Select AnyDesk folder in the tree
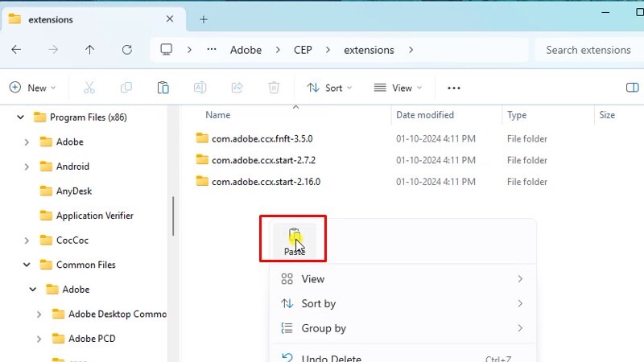 coord(74,191)
